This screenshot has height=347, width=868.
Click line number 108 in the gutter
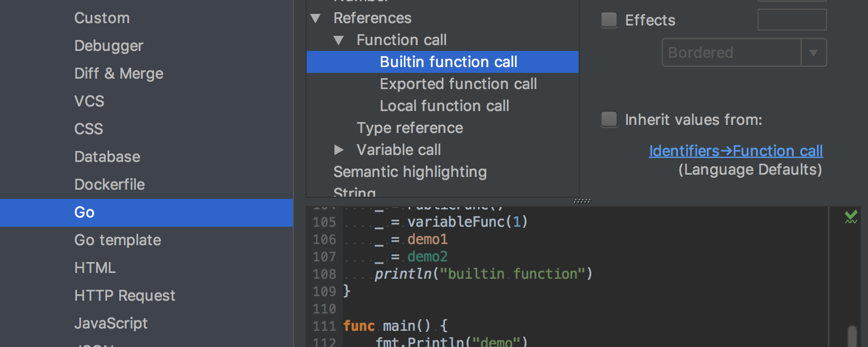[x=325, y=274]
